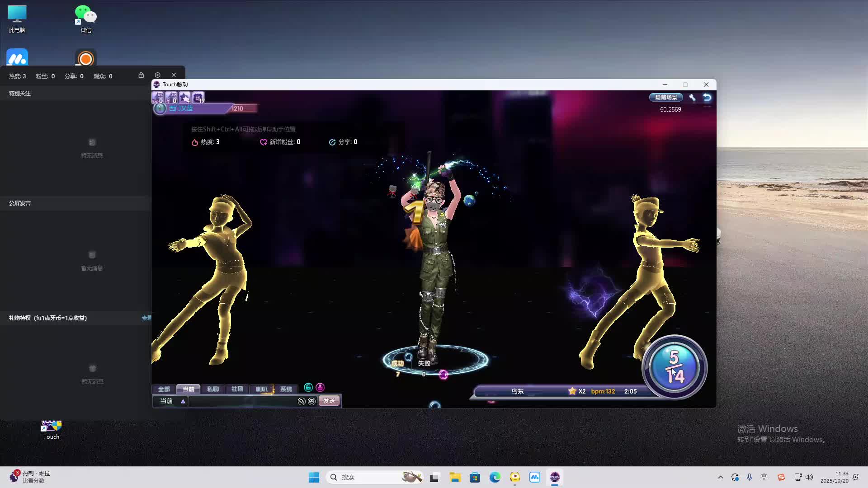Open the wrench settings icon in game
The image size is (868, 488).
[x=692, y=98]
